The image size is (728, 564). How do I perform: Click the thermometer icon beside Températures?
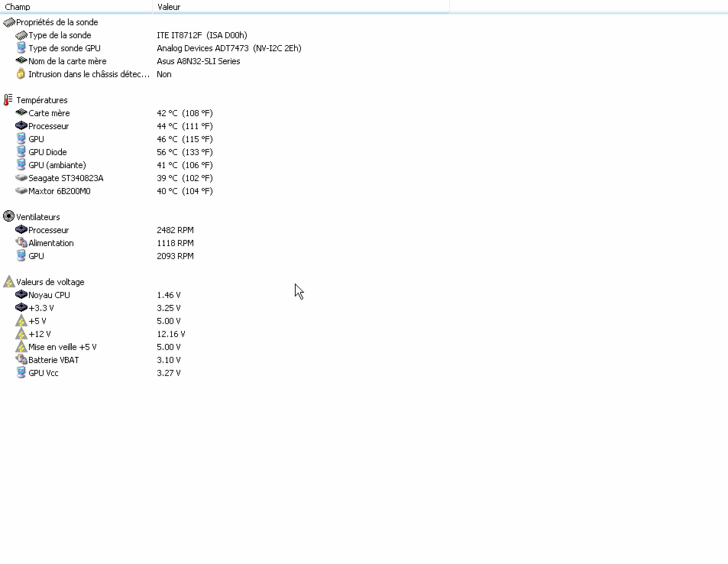point(8,100)
